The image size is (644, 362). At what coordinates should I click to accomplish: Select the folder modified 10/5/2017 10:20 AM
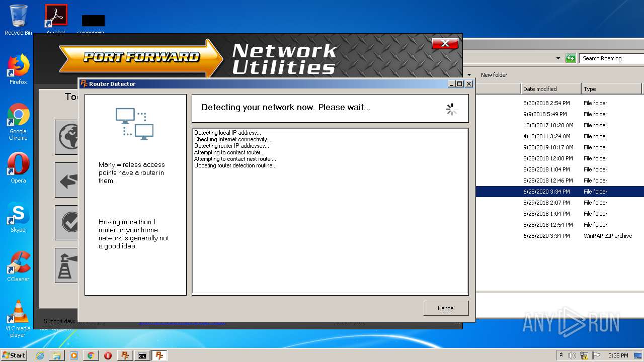pos(560,125)
